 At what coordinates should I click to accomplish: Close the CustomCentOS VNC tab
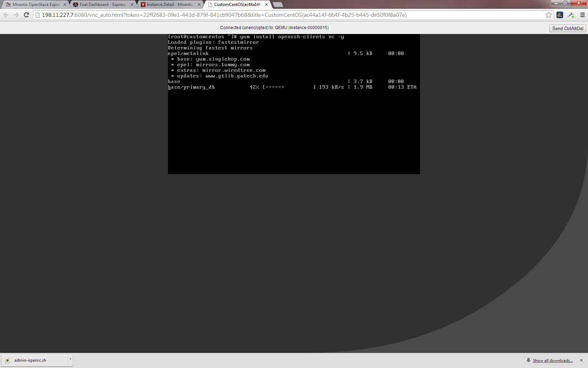pos(266,5)
